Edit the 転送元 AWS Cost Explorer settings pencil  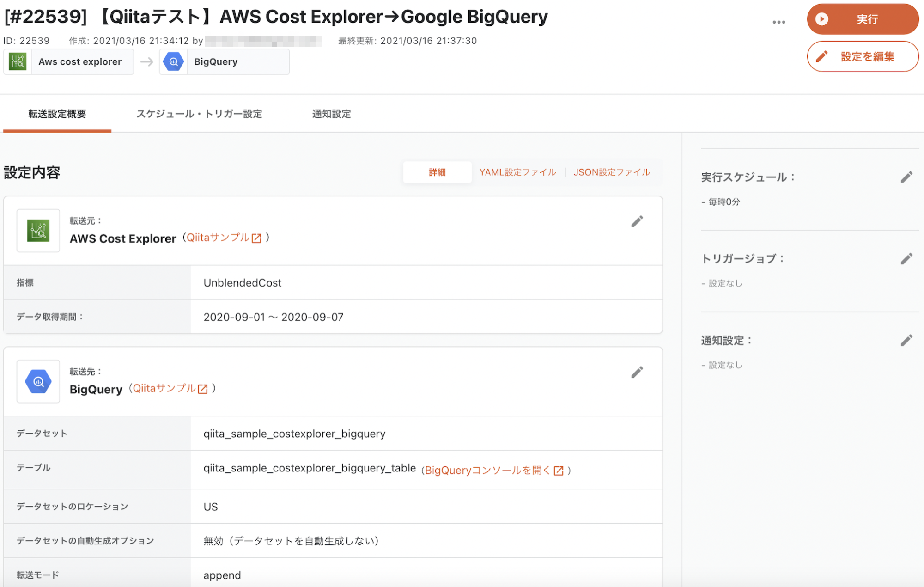(x=637, y=222)
